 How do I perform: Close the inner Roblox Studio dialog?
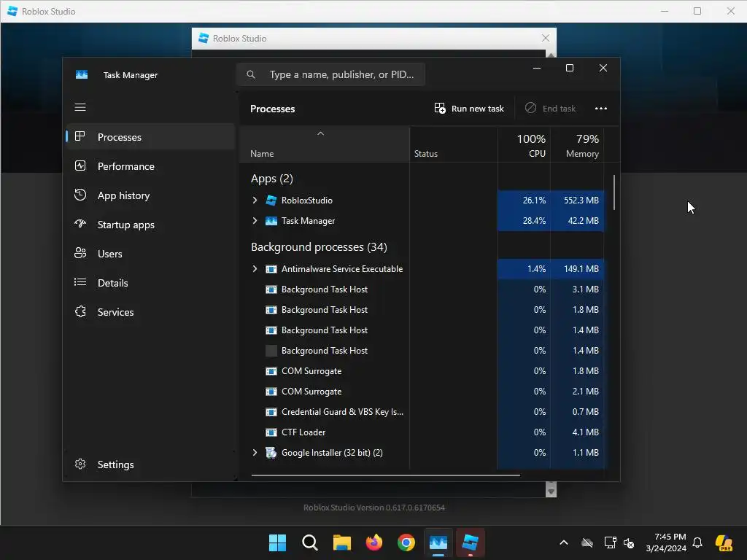[x=546, y=38]
